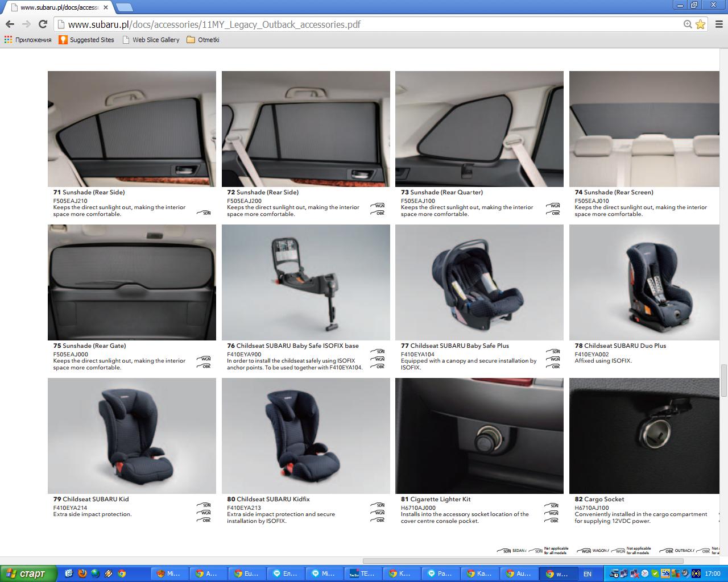This screenshot has height=582, width=728.
Task: Click the Duo Plus childseat photo
Action: 644,282
